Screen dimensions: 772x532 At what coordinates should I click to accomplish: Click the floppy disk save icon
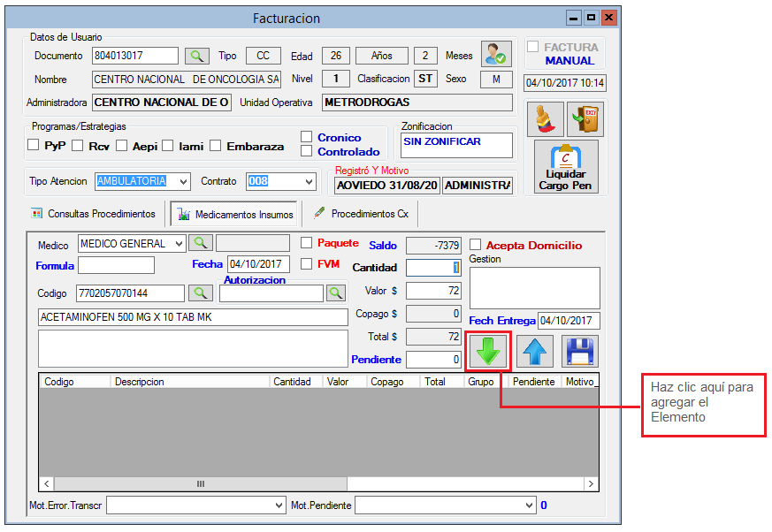580,351
